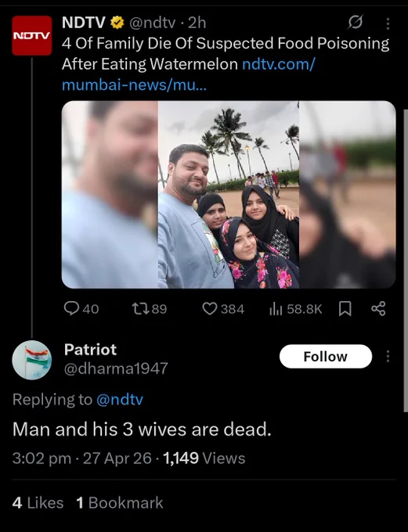This screenshot has height=532, width=408.
Task: Bookmark the NDTV post
Action: click(x=345, y=309)
